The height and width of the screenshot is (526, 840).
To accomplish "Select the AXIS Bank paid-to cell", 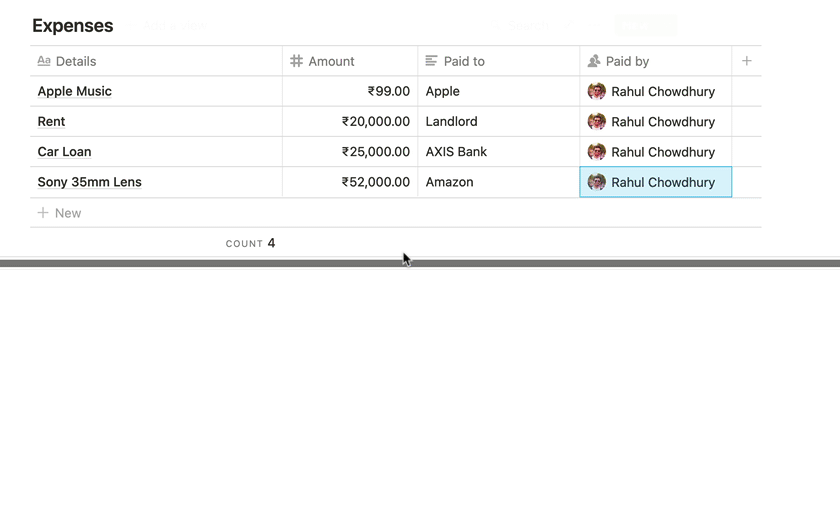I will [x=498, y=152].
